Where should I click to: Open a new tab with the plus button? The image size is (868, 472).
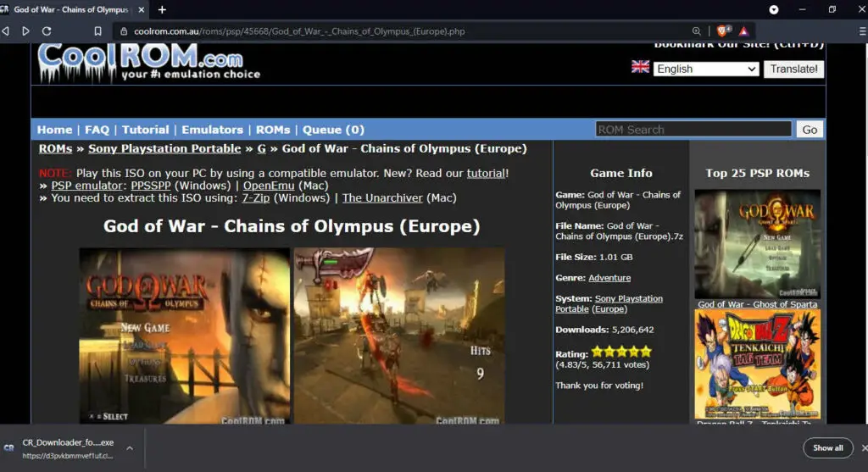[162, 10]
